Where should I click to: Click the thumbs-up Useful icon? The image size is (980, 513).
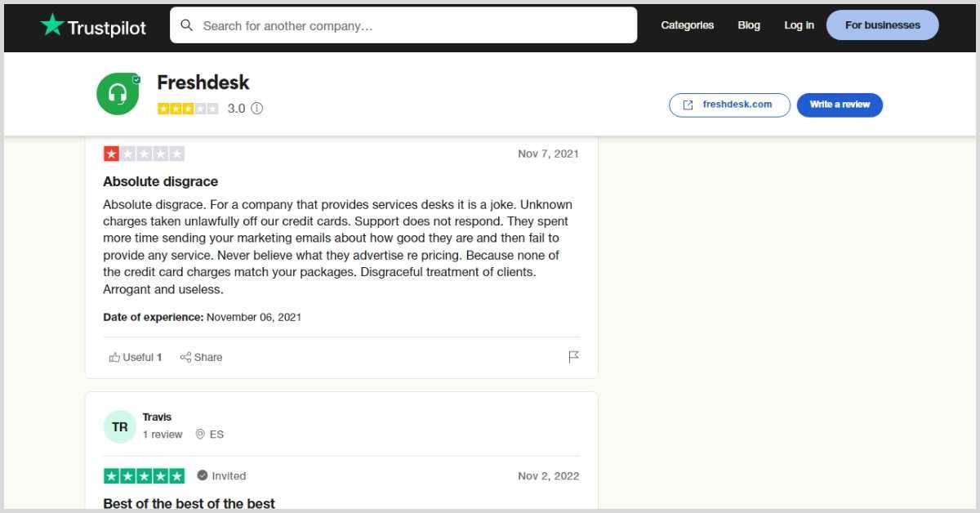click(x=116, y=357)
